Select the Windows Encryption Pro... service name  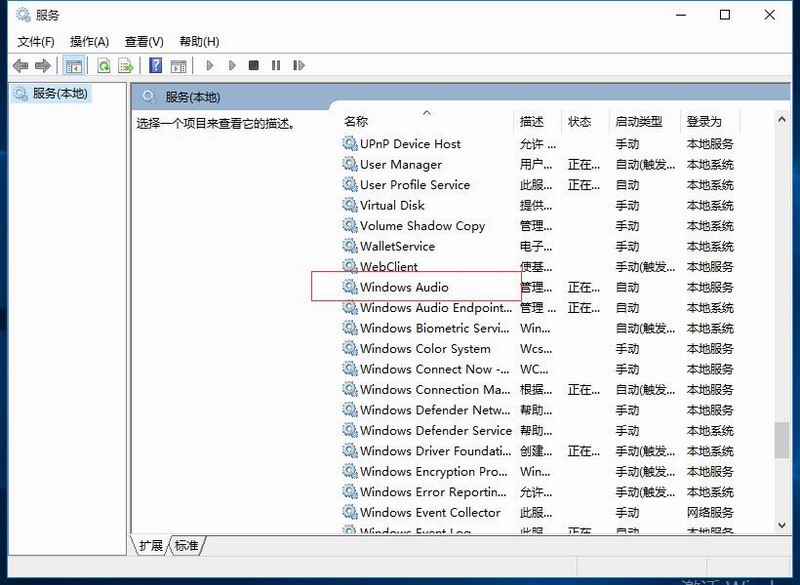coord(434,471)
